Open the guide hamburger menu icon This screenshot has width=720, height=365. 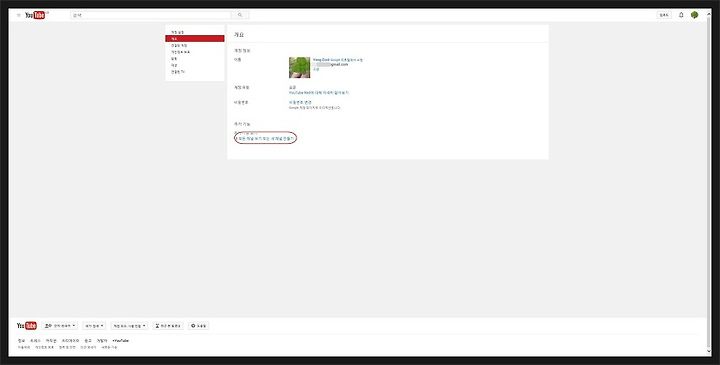[x=19, y=15]
